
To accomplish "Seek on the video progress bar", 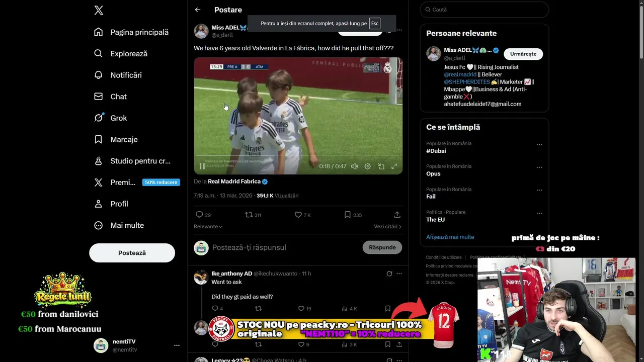I will point(298,155).
